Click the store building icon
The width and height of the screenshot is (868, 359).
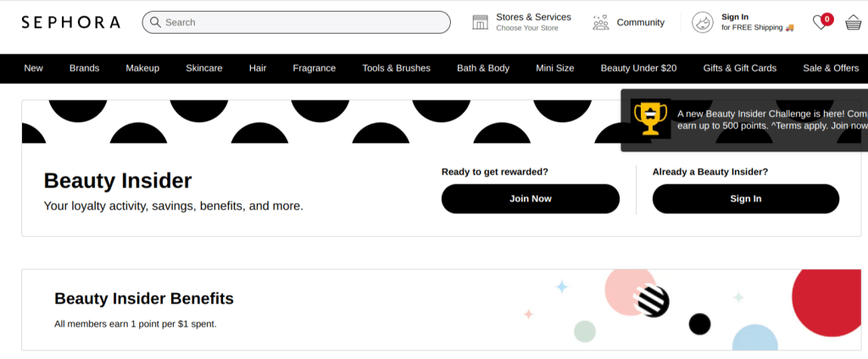click(480, 22)
